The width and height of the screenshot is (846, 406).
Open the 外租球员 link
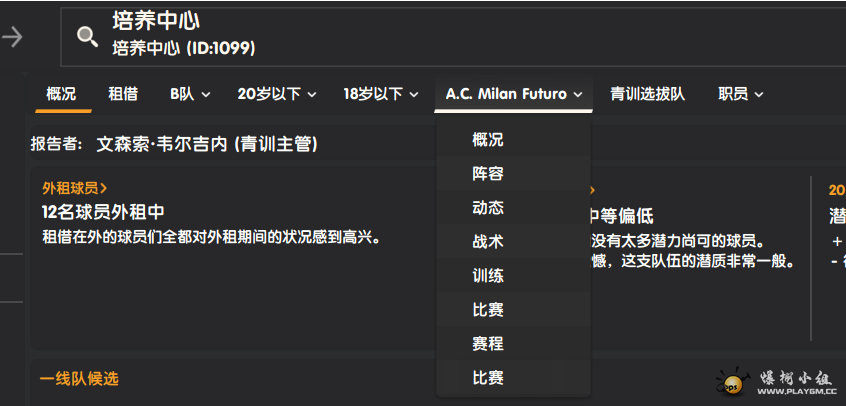75,188
